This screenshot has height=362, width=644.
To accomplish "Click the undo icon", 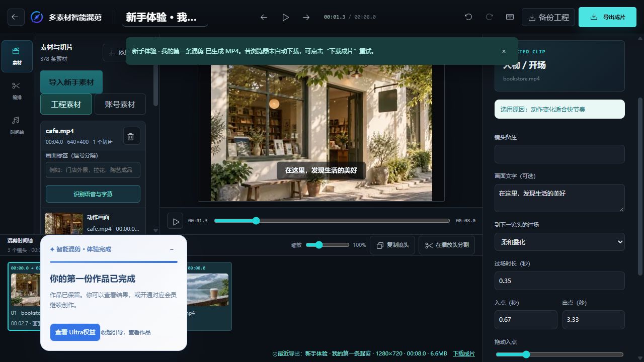I will click(x=468, y=17).
